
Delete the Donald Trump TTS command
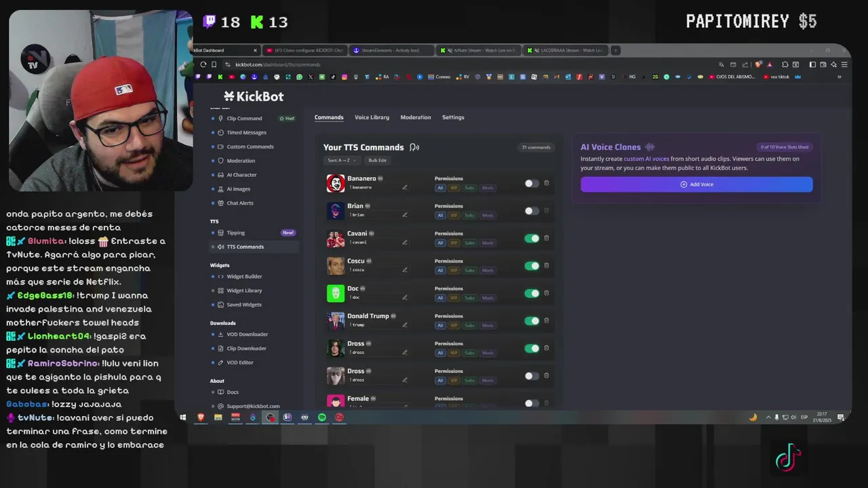pos(547,321)
